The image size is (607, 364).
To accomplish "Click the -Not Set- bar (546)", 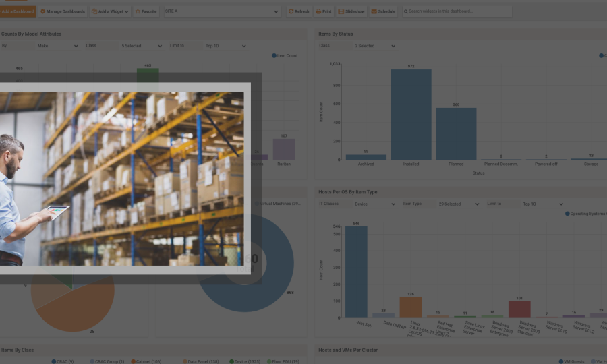I will click(x=356, y=272).
